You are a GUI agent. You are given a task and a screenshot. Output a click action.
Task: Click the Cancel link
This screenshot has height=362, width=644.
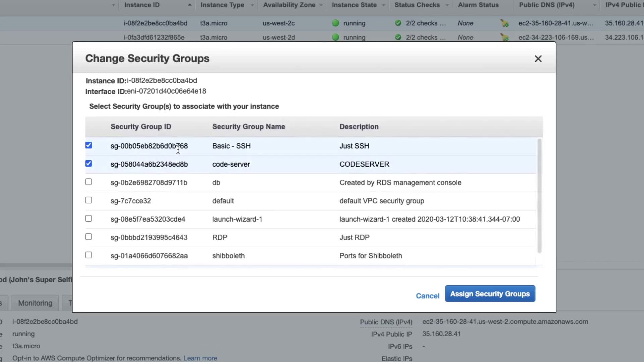point(427,296)
